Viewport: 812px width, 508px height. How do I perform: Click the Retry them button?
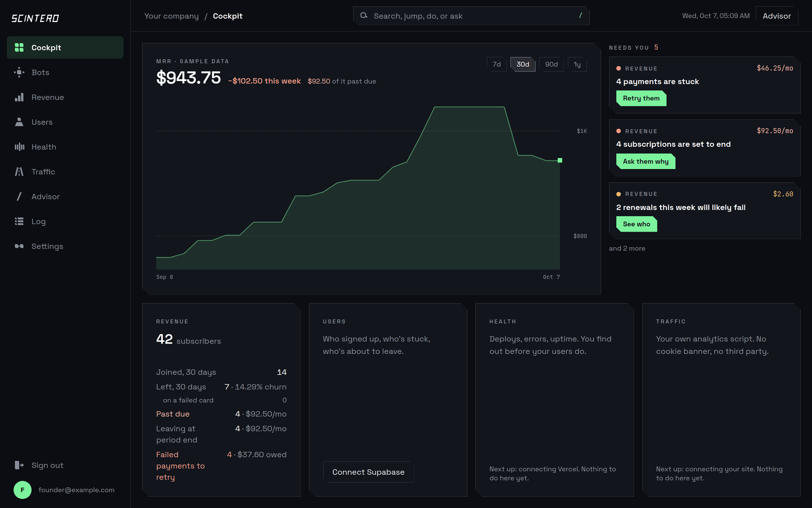coord(641,98)
